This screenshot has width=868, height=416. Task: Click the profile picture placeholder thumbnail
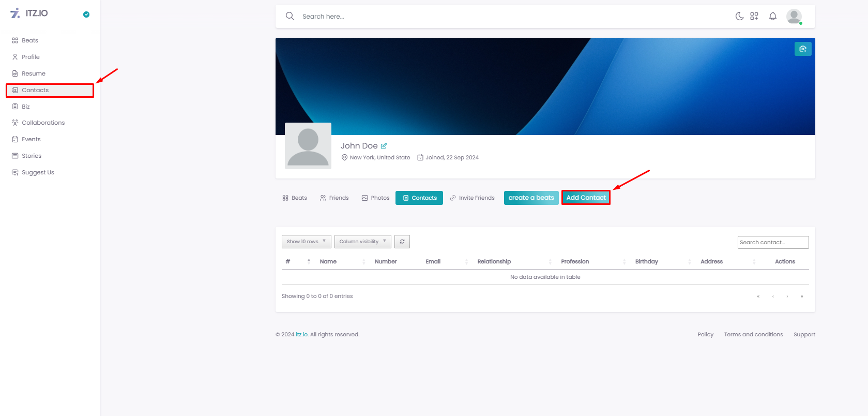pyautogui.click(x=308, y=146)
